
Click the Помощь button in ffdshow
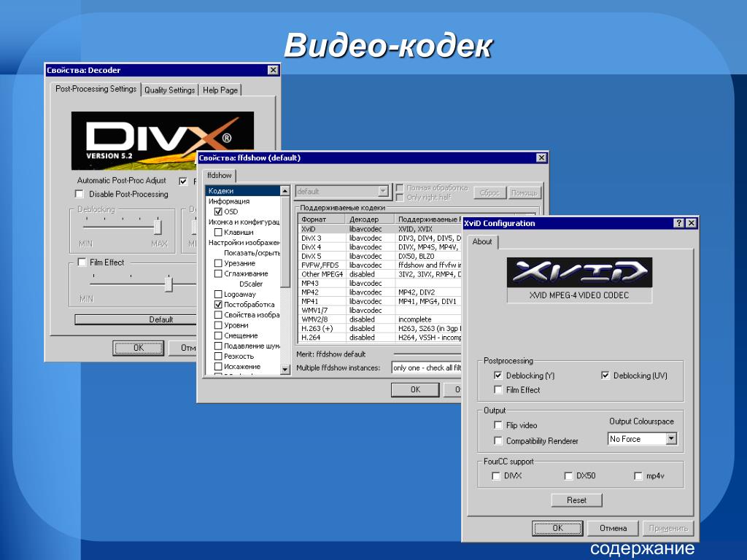point(525,192)
